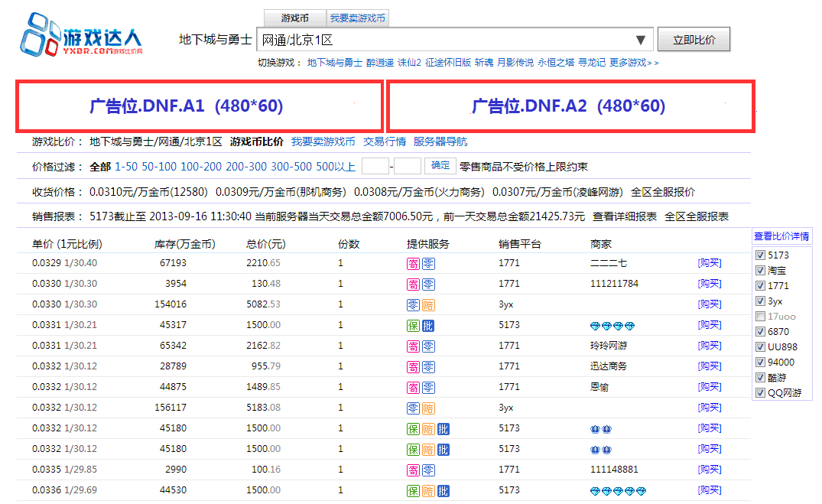Open 我要卖游戏币 in the 游戏比价 row
Image resolution: width=822 pixels, height=504 pixels.
click(323, 141)
